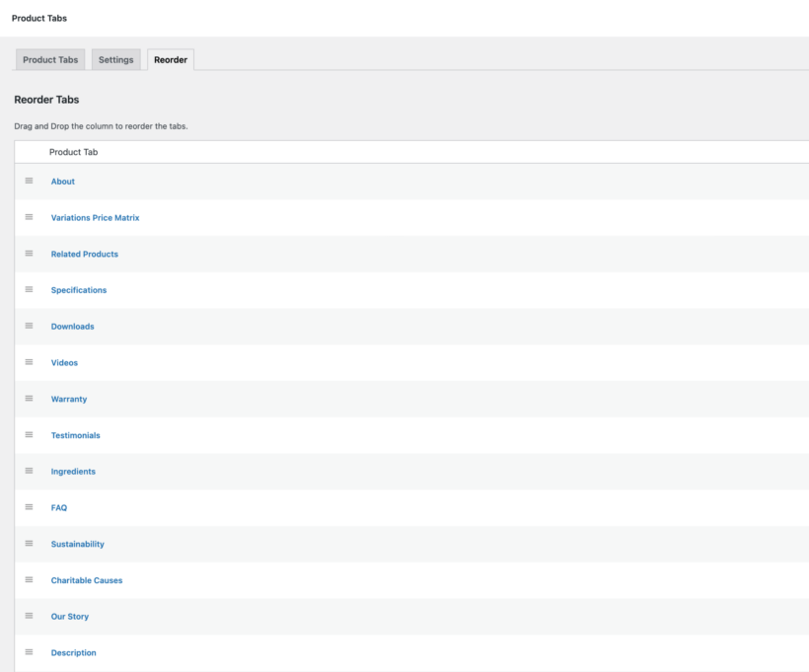Click the drag handle beside Related Products
The width and height of the screenshot is (809, 672).
(x=29, y=253)
